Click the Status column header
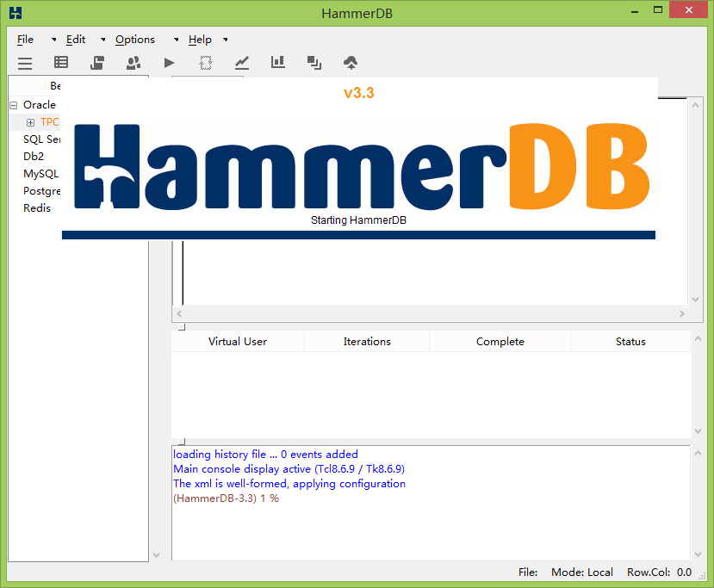This screenshot has width=714, height=588. click(x=630, y=341)
